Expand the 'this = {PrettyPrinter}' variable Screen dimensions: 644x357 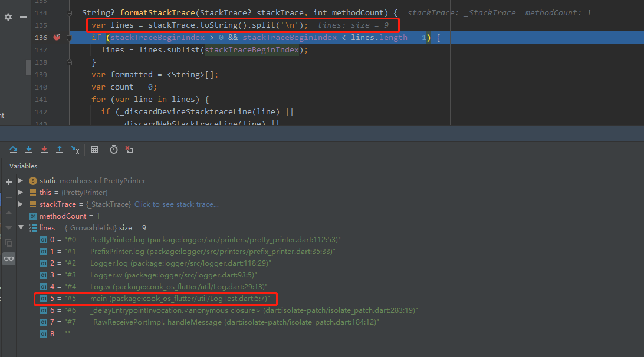[21, 193]
